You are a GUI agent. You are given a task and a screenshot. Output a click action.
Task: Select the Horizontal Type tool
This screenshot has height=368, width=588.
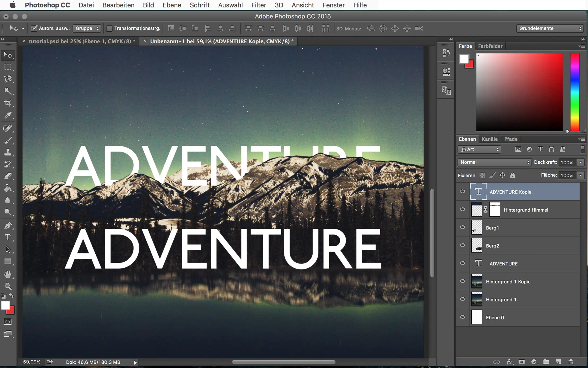click(8, 237)
